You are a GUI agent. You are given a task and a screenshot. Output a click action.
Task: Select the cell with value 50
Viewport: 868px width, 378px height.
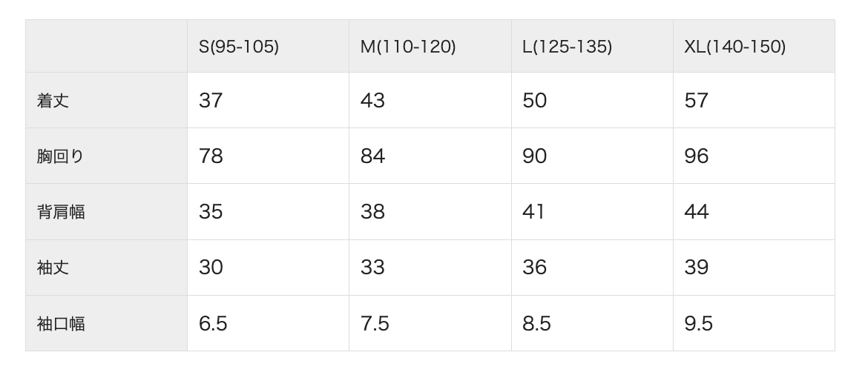click(x=534, y=101)
